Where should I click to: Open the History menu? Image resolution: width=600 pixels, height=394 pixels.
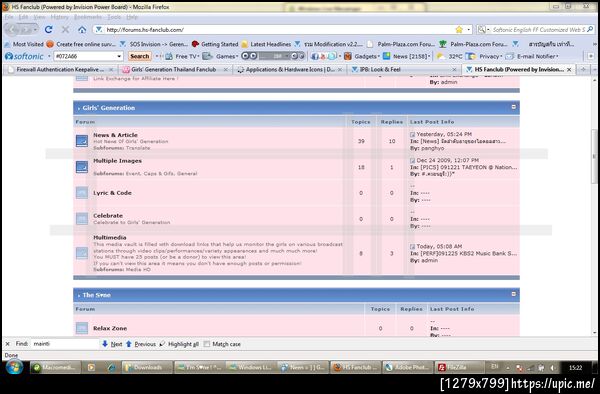[x=59, y=17]
